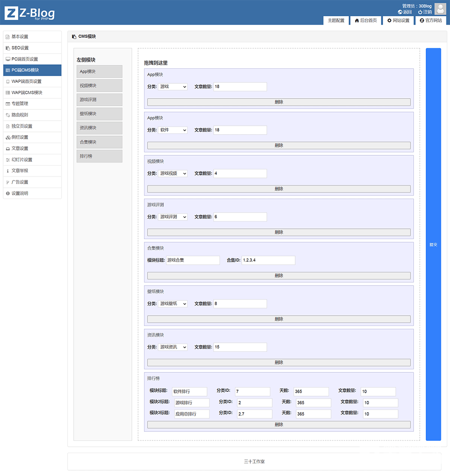Click the 广告设置 flag icon

pyautogui.click(x=8, y=182)
